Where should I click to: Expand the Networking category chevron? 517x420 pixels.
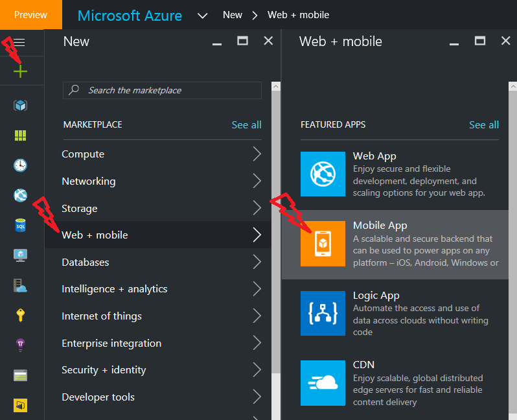click(x=257, y=181)
